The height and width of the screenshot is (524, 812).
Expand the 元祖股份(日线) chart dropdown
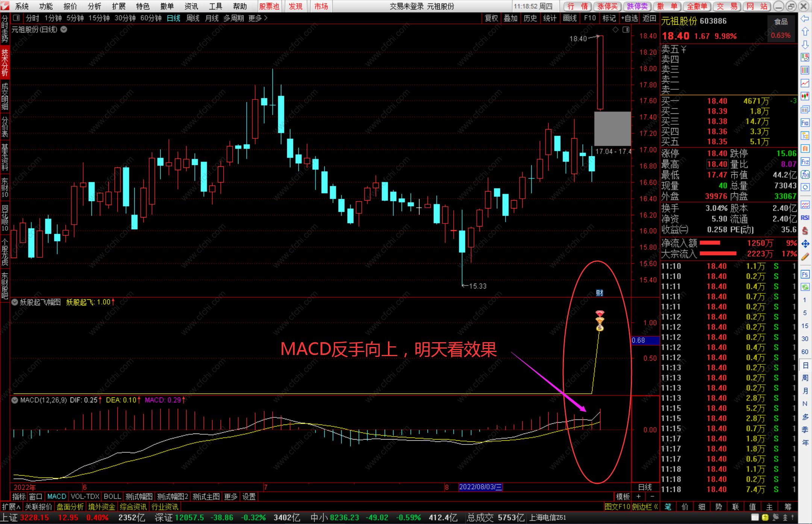[64, 29]
